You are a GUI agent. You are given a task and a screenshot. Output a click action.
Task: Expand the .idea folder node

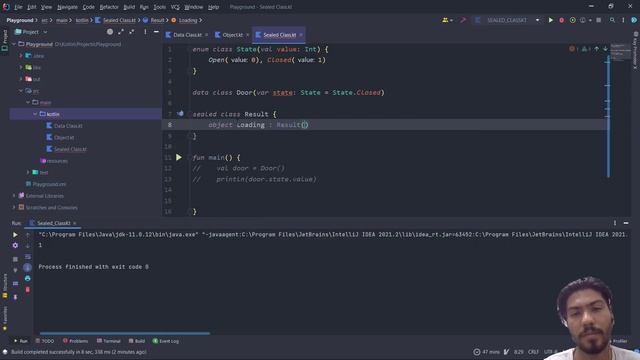pyautogui.click(x=21, y=56)
